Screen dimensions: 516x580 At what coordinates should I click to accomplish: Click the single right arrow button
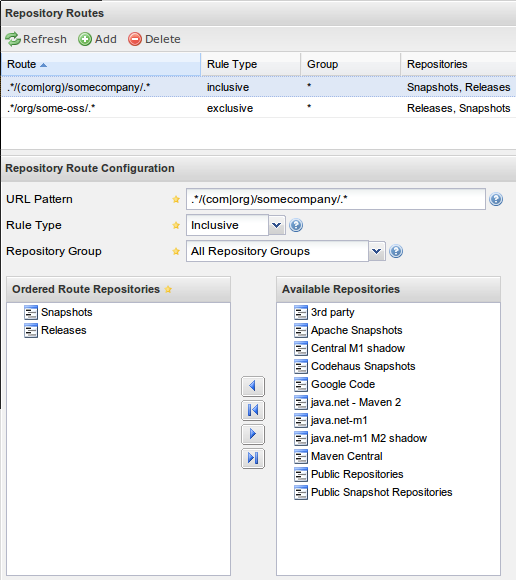tap(253, 434)
